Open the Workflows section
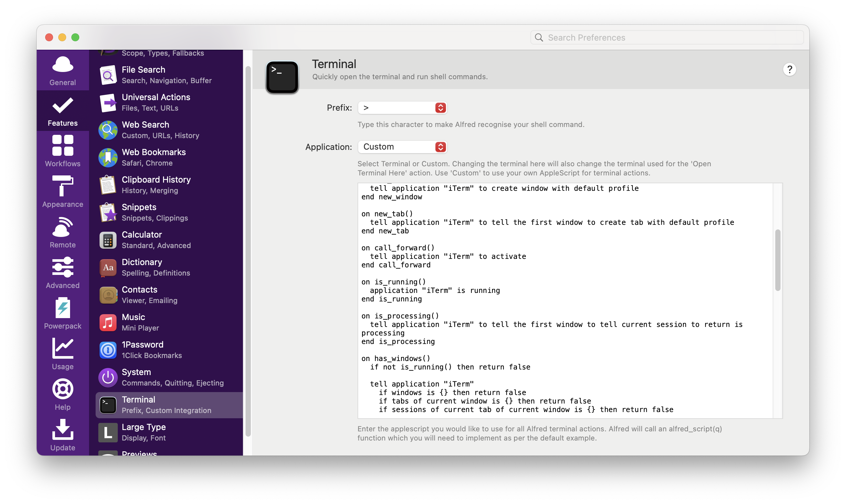846x504 pixels. click(x=63, y=152)
